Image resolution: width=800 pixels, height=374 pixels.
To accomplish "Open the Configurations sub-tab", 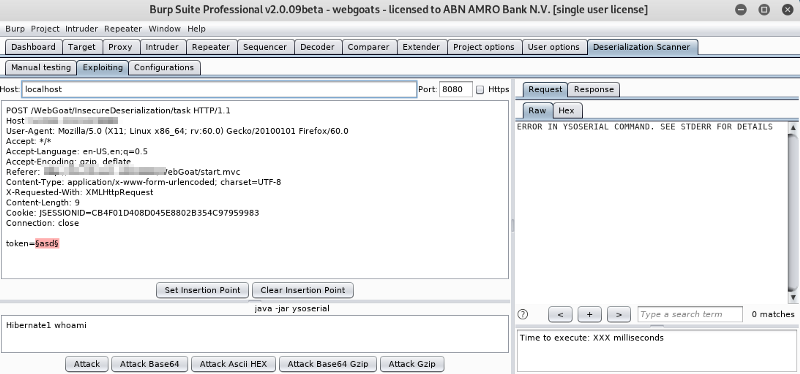I will [x=164, y=67].
